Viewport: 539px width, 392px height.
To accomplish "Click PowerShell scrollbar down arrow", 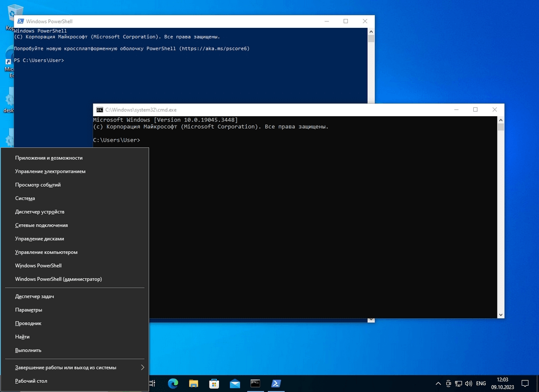I will click(371, 320).
